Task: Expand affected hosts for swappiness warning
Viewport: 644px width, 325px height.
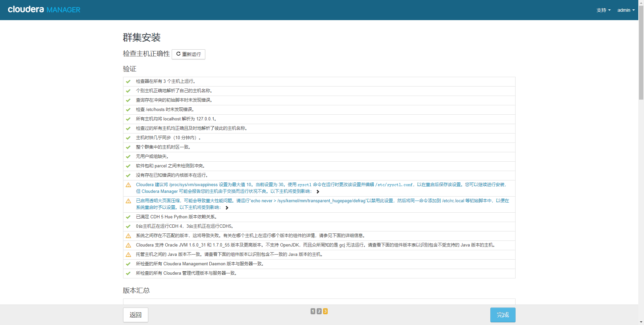Action: [318, 192]
